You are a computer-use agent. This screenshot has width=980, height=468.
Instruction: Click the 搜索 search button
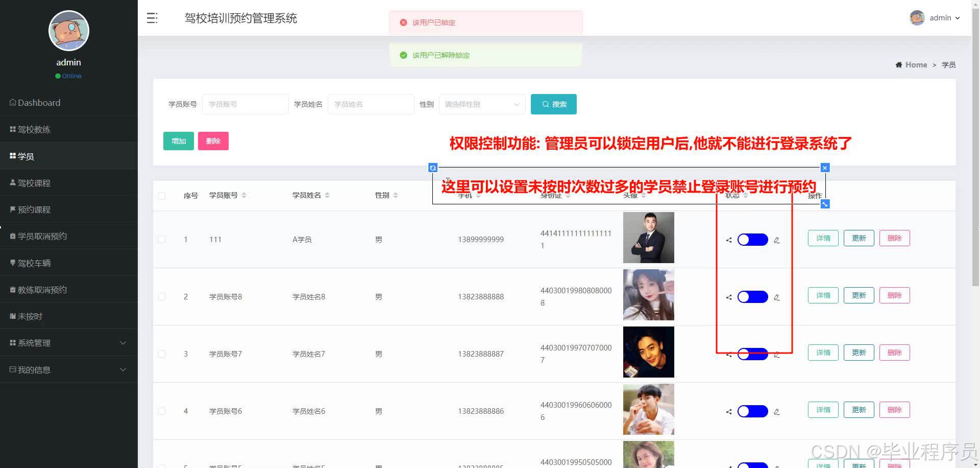tap(554, 104)
